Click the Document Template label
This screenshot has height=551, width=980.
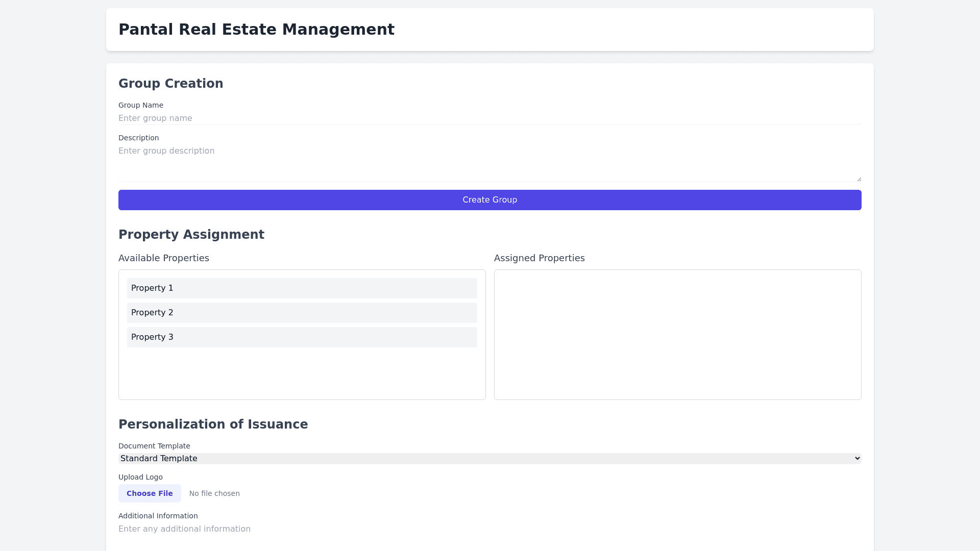pos(154,446)
